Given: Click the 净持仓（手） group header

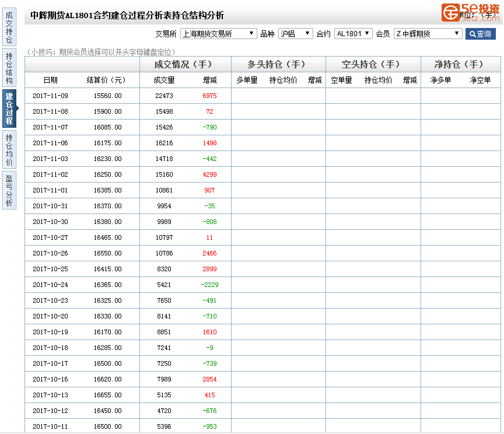Looking at the screenshot, I should pos(459,64).
